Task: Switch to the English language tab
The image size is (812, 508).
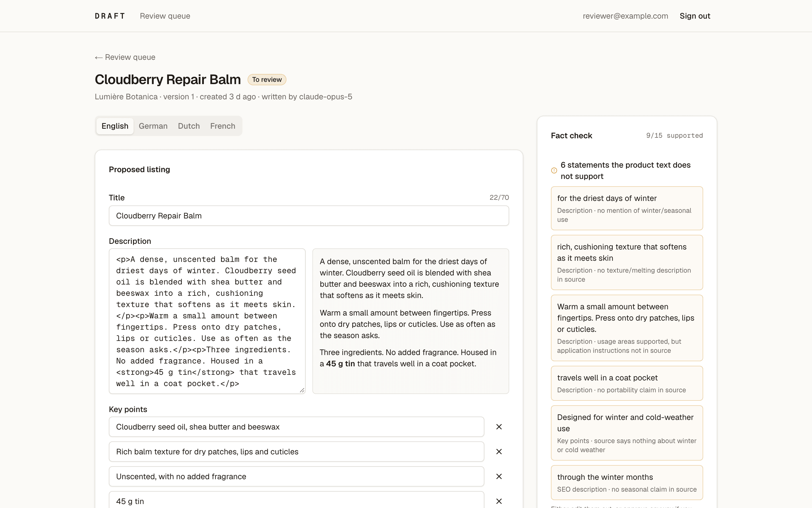Action: tap(115, 126)
